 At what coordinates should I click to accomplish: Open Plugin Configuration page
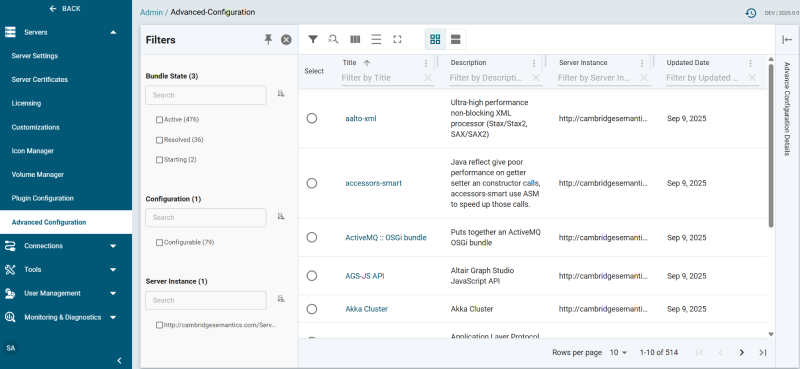(x=42, y=198)
